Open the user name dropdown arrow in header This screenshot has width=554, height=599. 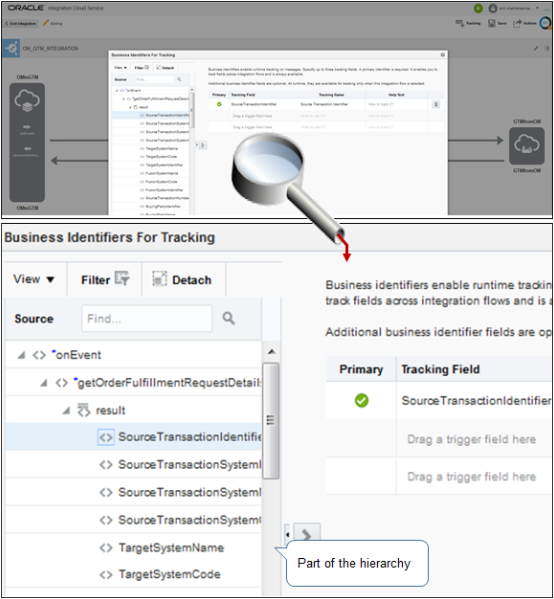tap(537, 8)
